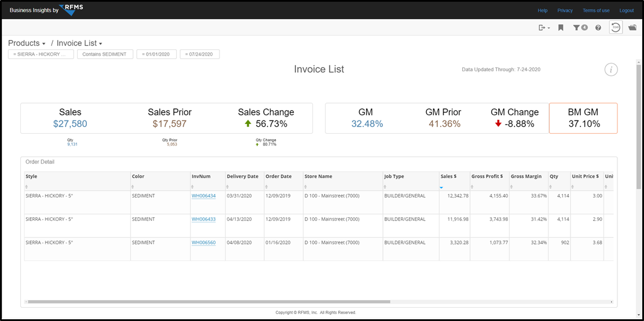644x321 pixels.
Task: Sort by Unit Price $ column arrows
Action: 574,187
